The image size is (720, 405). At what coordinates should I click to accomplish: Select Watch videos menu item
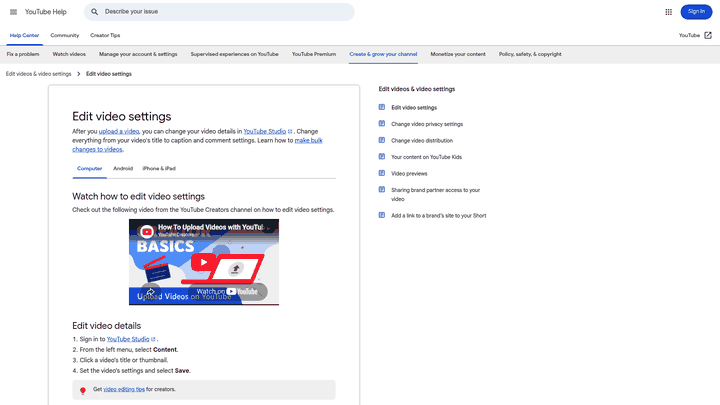tap(69, 54)
